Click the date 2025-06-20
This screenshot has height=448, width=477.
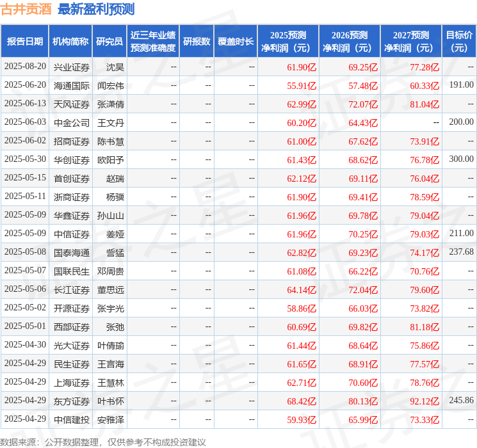click(x=25, y=85)
